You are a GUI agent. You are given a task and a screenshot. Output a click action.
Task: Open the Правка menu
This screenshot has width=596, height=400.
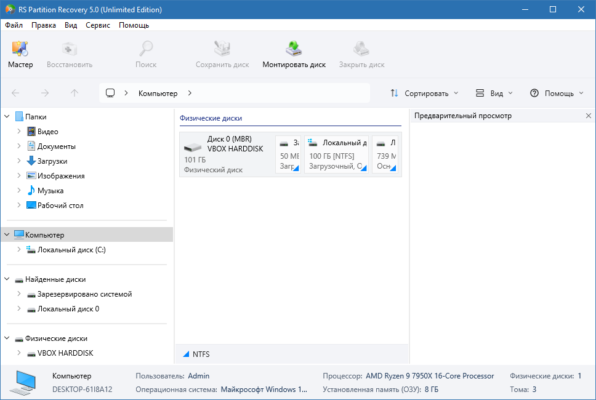point(44,25)
